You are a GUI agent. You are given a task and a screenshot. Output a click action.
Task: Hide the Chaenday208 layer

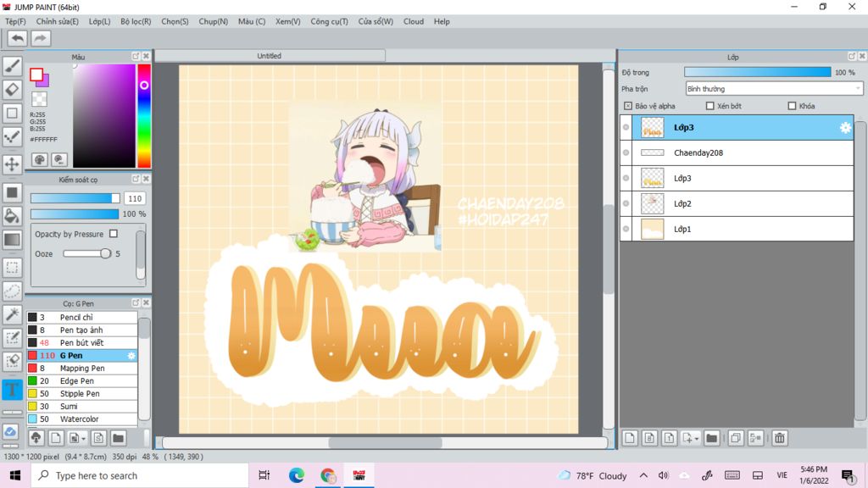(x=626, y=152)
